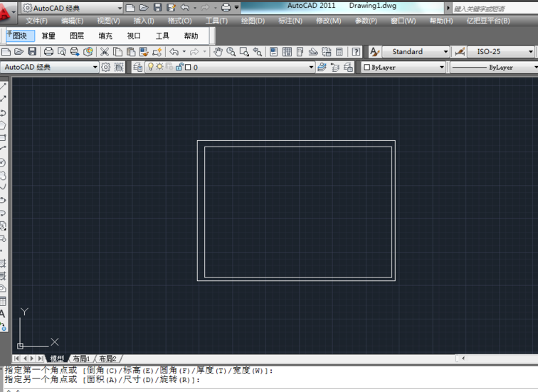This screenshot has height=392, width=538.
Task: Click the 3D Print icon
Action: click(88, 52)
